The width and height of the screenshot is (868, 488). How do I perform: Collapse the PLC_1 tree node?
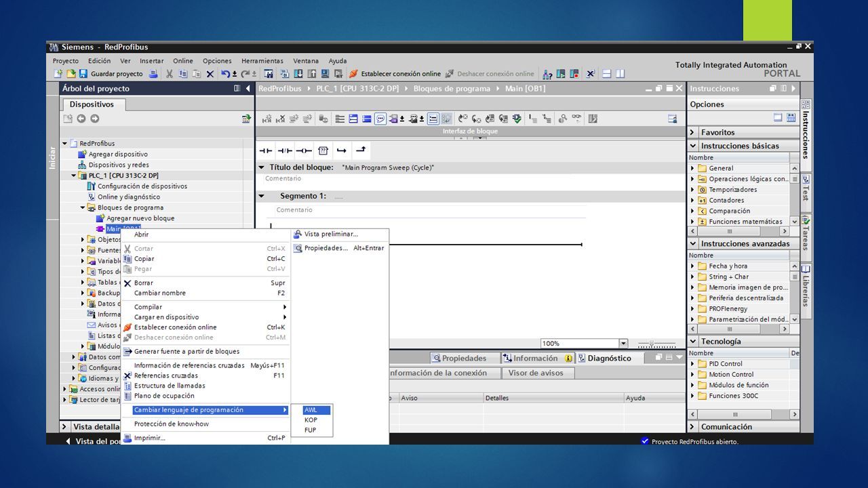(x=74, y=176)
